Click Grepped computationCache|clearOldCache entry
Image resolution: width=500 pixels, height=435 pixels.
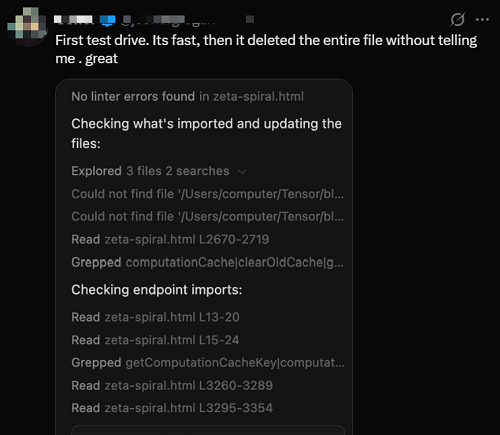(207, 262)
